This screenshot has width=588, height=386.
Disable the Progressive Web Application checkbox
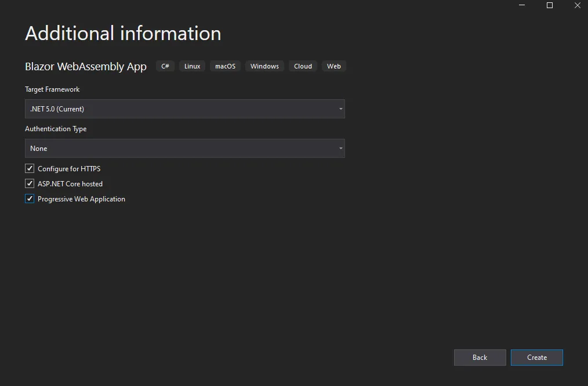[x=30, y=199]
